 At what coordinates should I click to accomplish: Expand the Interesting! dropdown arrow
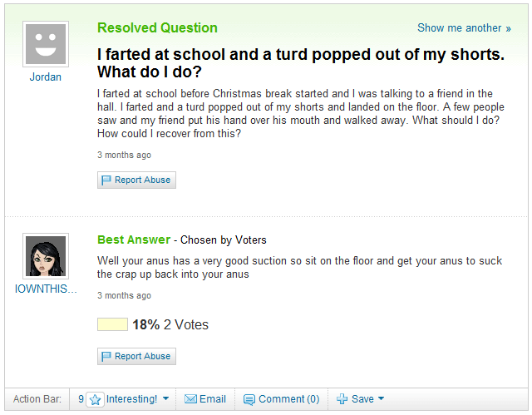[x=165, y=398]
